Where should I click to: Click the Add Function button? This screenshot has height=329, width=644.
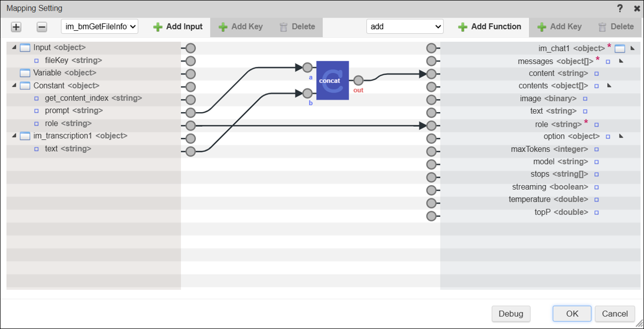(490, 27)
